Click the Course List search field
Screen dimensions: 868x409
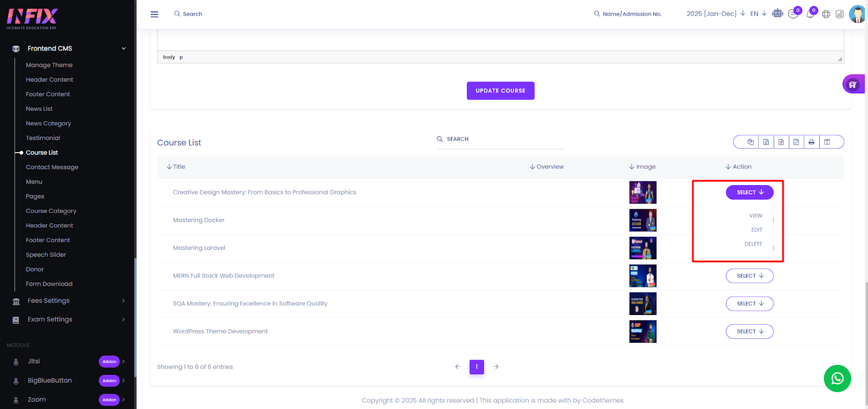point(501,140)
